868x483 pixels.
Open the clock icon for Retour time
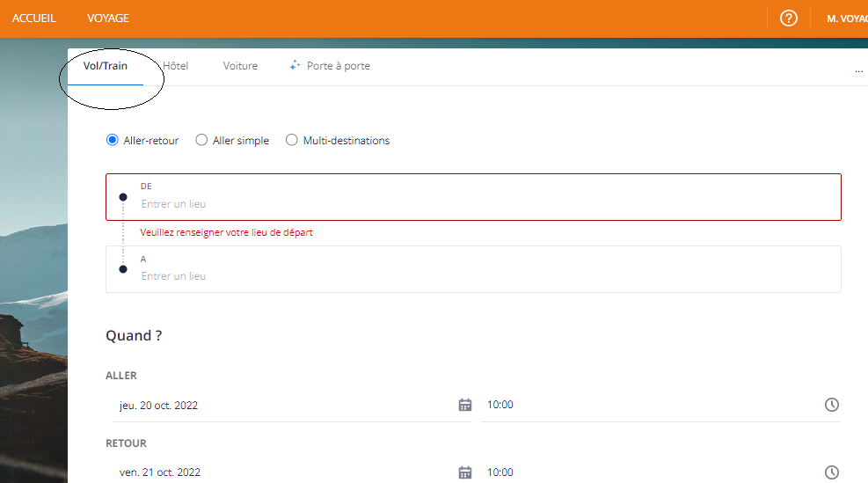pyautogui.click(x=831, y=472)
